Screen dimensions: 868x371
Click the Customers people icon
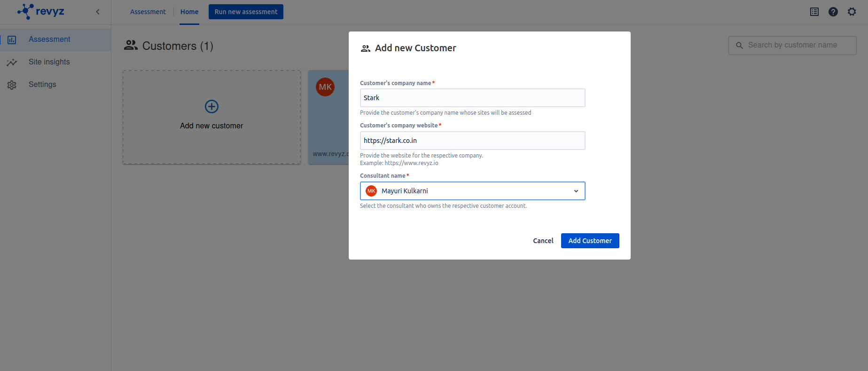[131, 45]
